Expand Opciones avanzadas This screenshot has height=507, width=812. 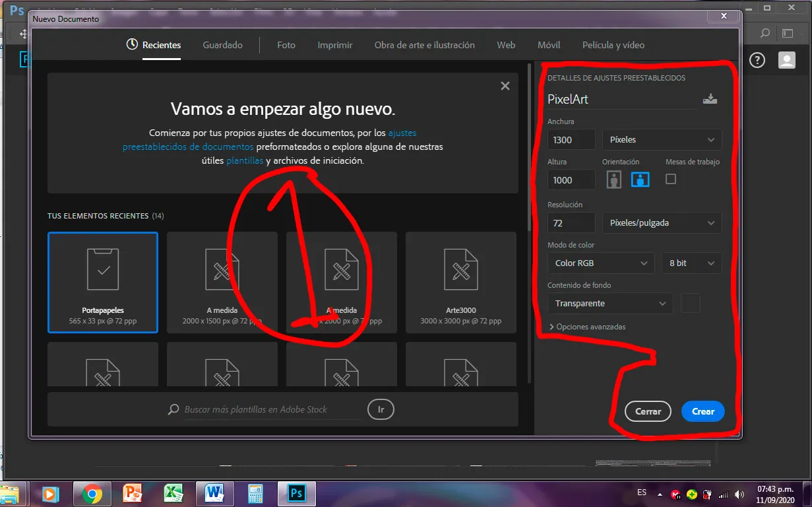pyautogui.click(x=587, y=327)
